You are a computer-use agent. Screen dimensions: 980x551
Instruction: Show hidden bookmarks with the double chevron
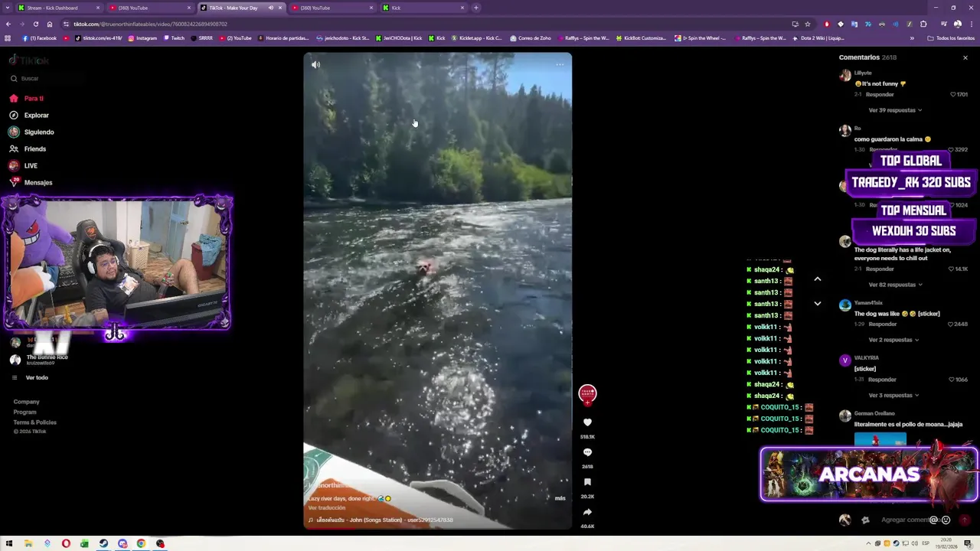coord(911,38)
